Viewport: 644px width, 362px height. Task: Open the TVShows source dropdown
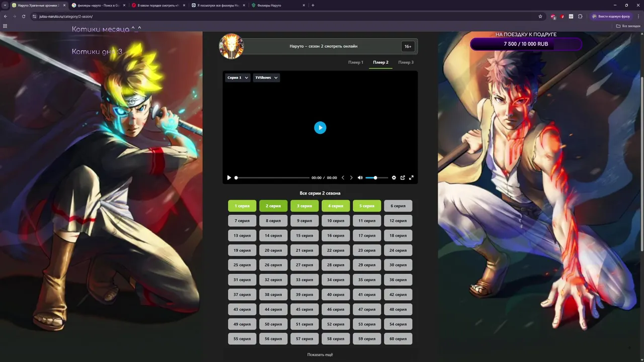click(266, 77)
